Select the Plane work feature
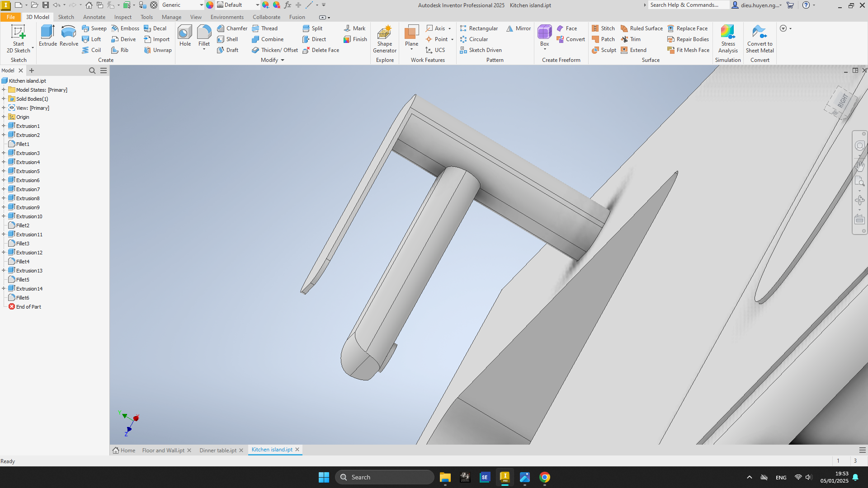868x488 pixels. pyautogui.click(x=411, y=36)
